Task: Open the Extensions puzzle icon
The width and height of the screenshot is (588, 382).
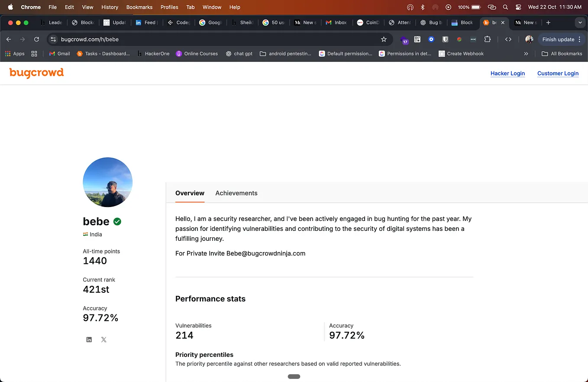Action: 488,39
